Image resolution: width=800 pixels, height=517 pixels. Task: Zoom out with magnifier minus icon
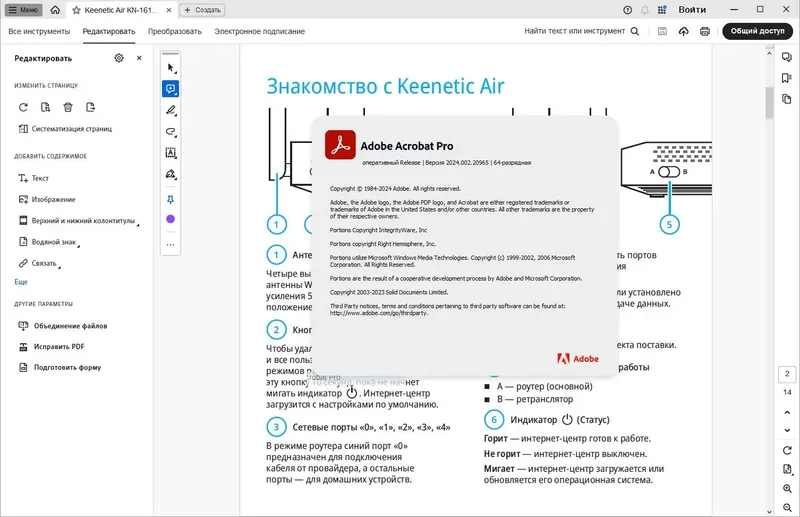click(787, 507)
